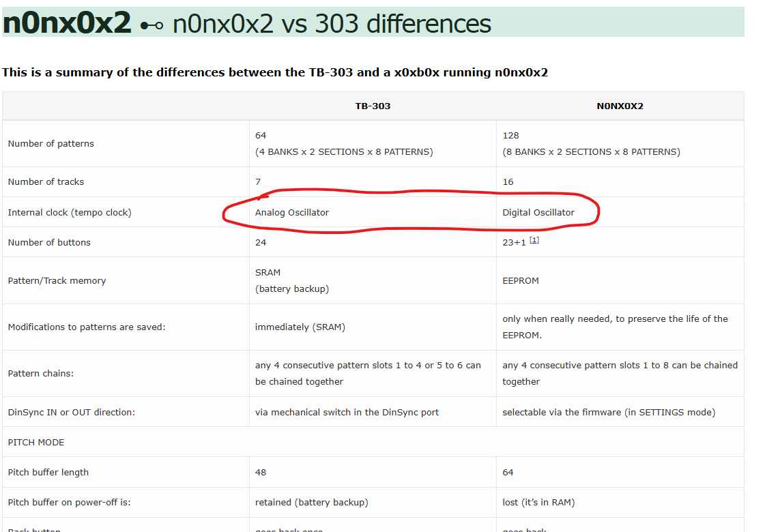Click 'Internal clock (tempo clock)' label
This screenshot has height=532, width=780.
[x=70, y=212]
